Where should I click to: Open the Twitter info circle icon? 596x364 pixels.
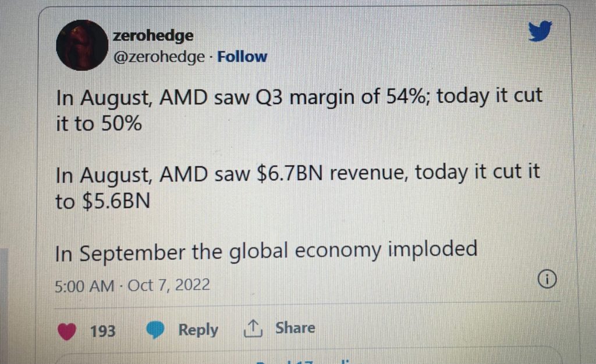pyautogui.click(x=547, y=279)
